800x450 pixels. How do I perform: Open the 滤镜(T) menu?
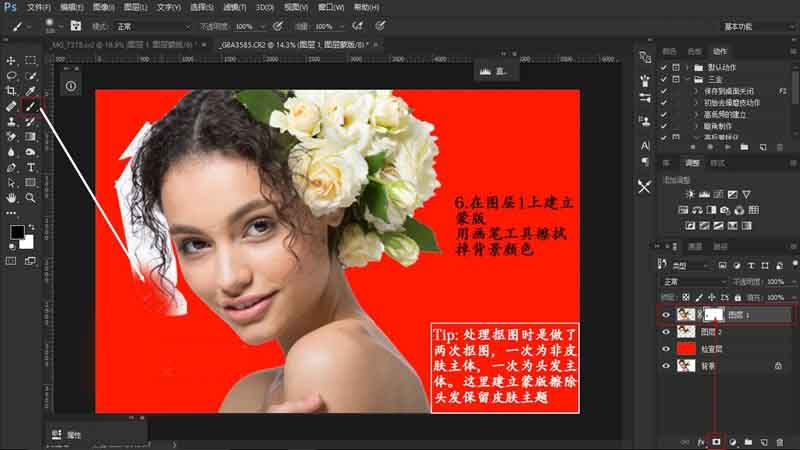[x=235, y=8]
